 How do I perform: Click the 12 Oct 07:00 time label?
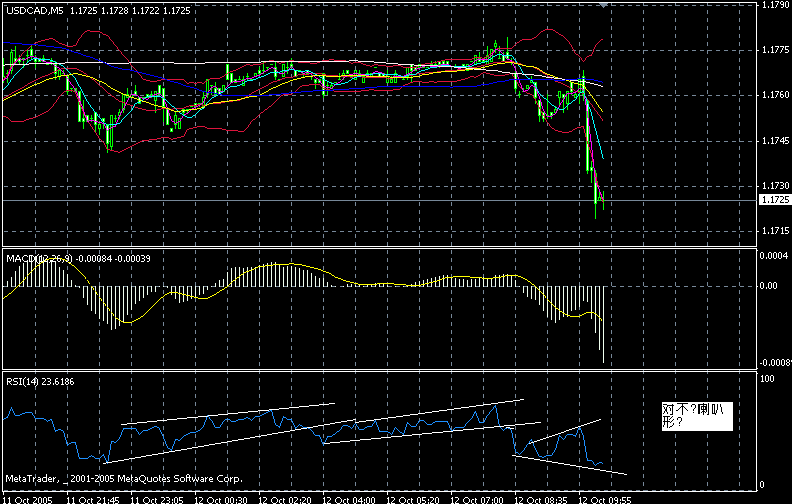[477, 500]
